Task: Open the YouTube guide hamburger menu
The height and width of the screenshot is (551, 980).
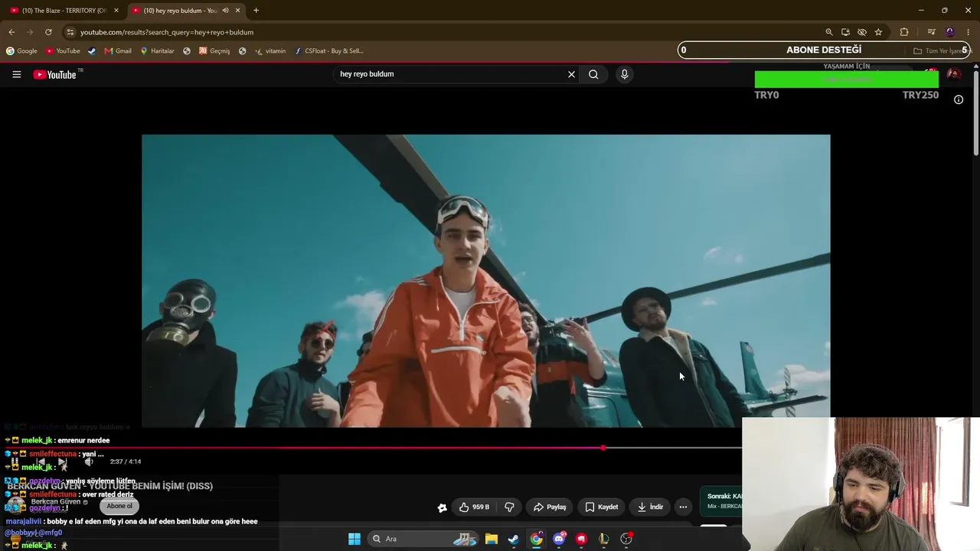Action: tap(16, 74)
